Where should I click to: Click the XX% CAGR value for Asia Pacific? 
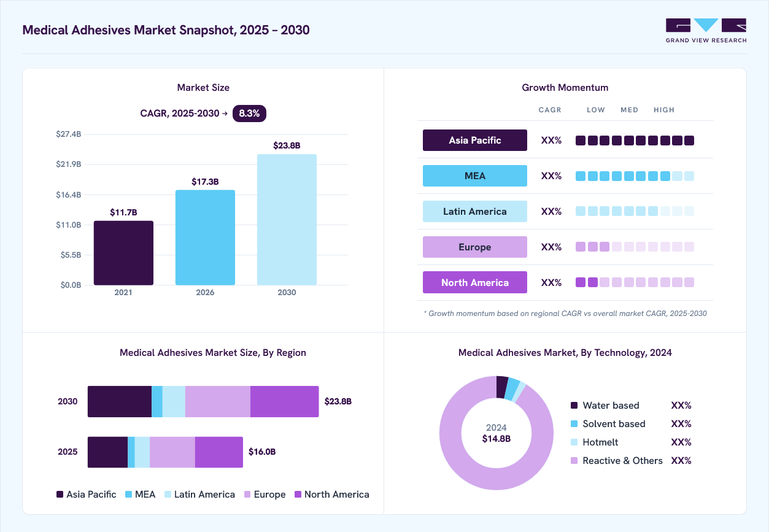pyautogui.click(x=551, y=141)
